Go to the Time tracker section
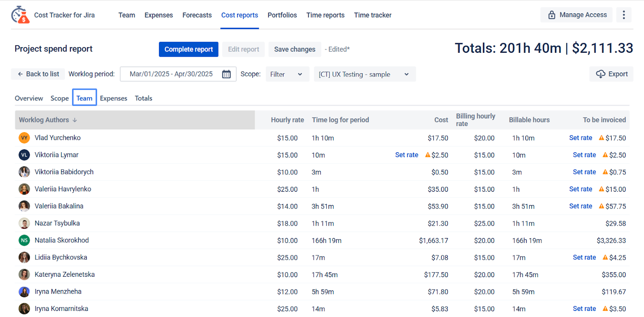 (373, 15)
